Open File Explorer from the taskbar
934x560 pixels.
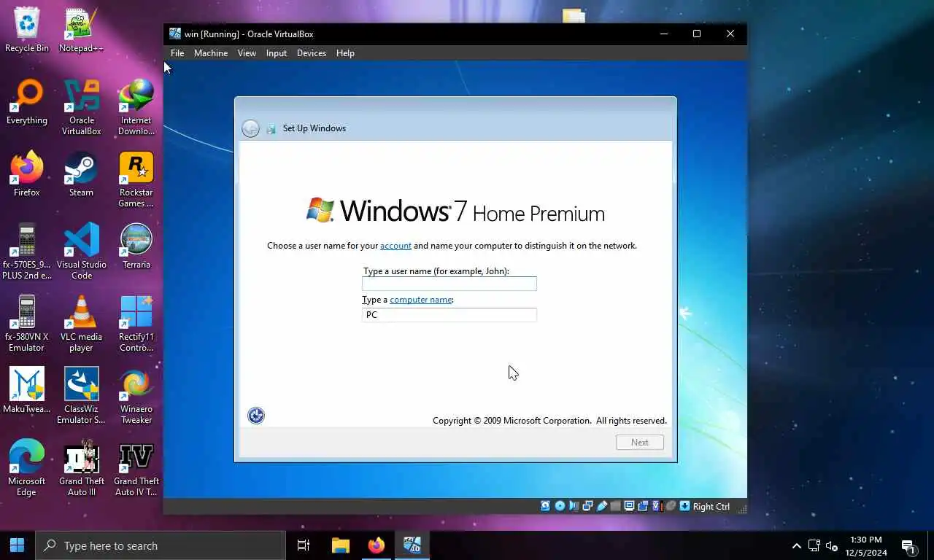pyautogui.click(x=341, y=545)
